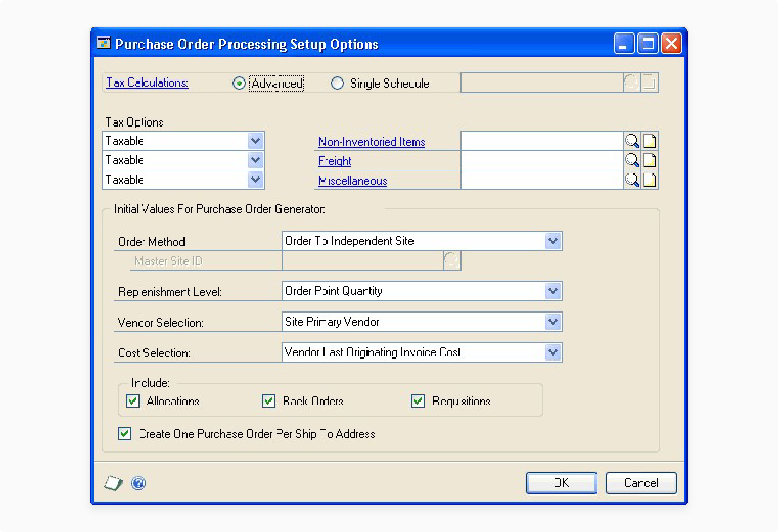Image resolution: width=778 pixels, height=532 pixels.
Task: Uncheck the Back Orders checkbox
Action: tap(269, 401)
